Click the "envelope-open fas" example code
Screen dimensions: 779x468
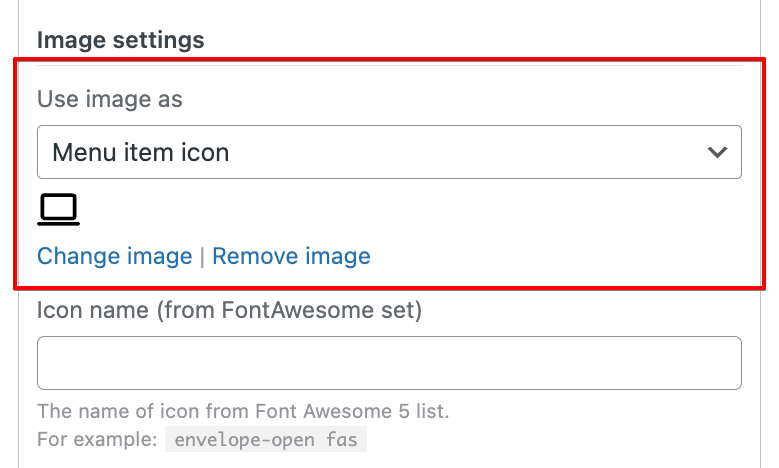[x=266, y=440]
